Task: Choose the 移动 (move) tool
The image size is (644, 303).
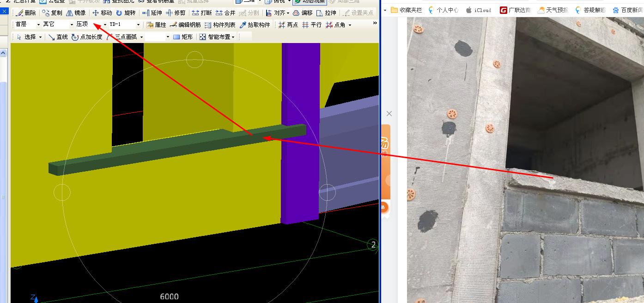Action: pyautogui.click(x=102, y=13)
